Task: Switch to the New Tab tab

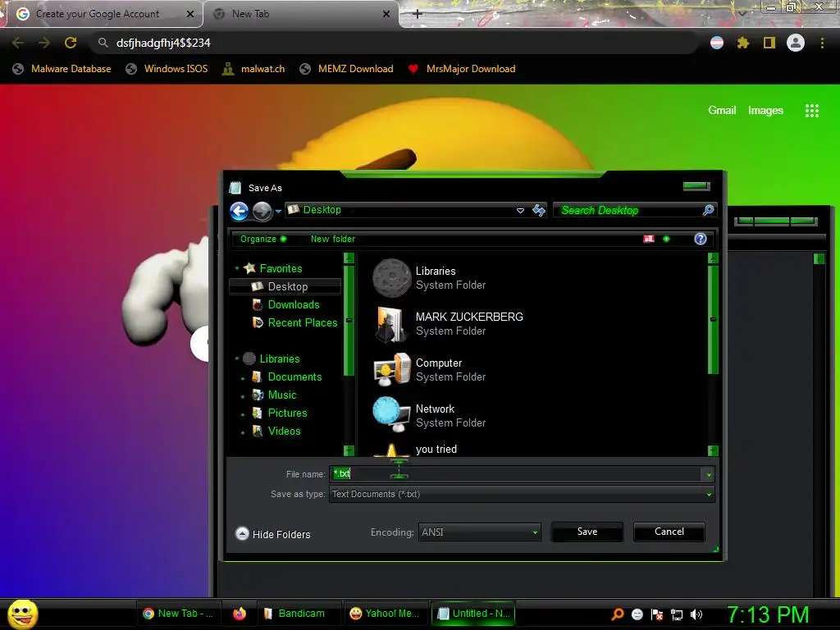Action: (302, 14)
